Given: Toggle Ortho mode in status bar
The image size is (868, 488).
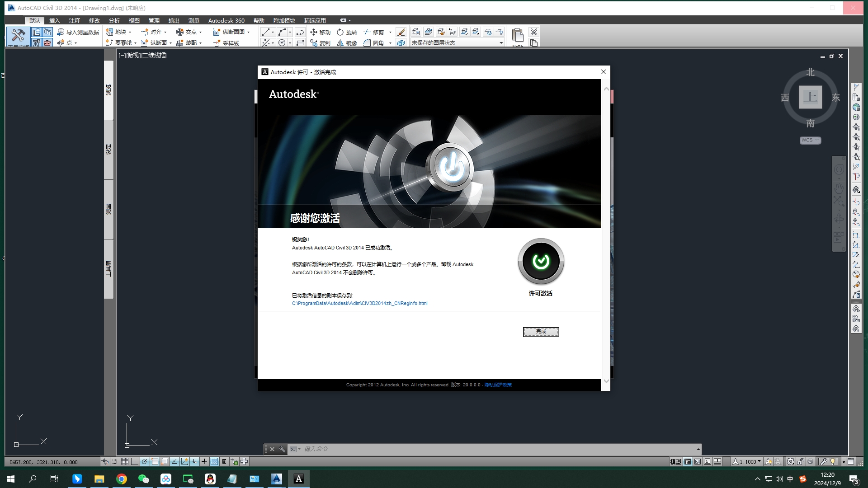Looking at the screenshot, I should point(135,461).
